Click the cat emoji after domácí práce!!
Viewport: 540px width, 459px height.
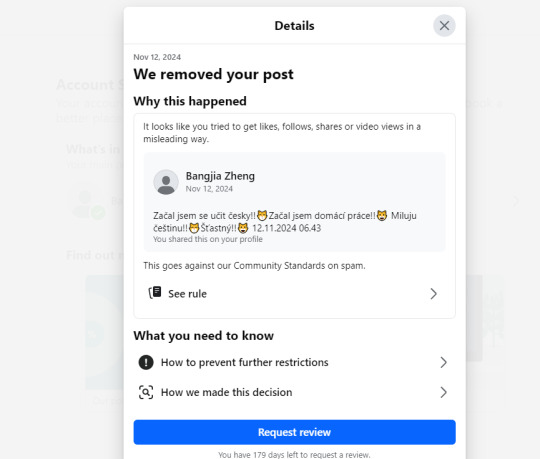click(x=382, y=216)
